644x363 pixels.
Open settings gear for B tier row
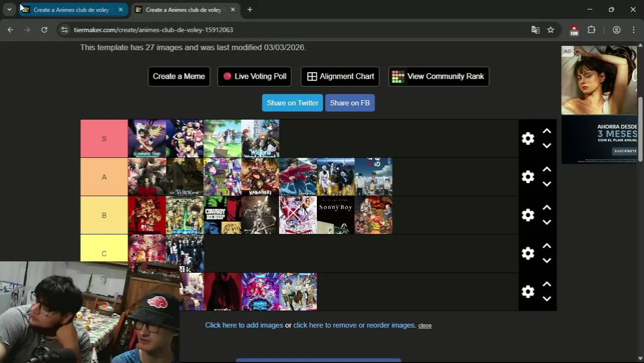[x=528, y=215]
